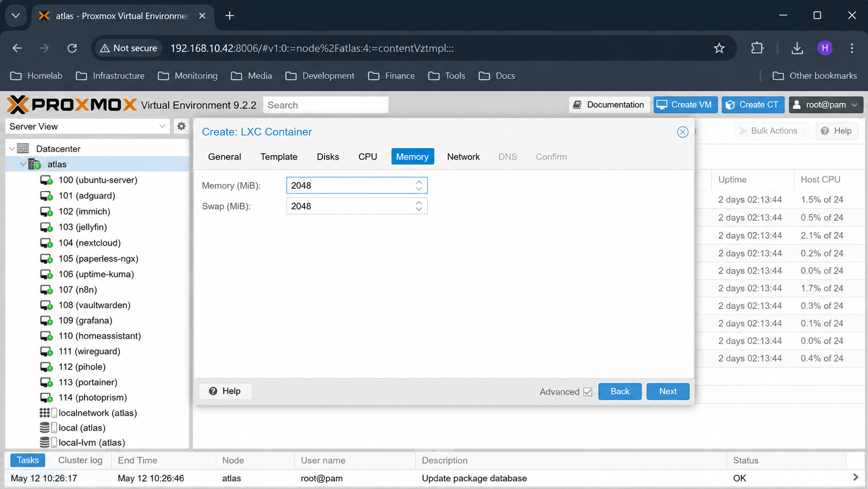Switch to the CPU tab
This screenshot has height=489, width=868.
[x=368, y=157]
